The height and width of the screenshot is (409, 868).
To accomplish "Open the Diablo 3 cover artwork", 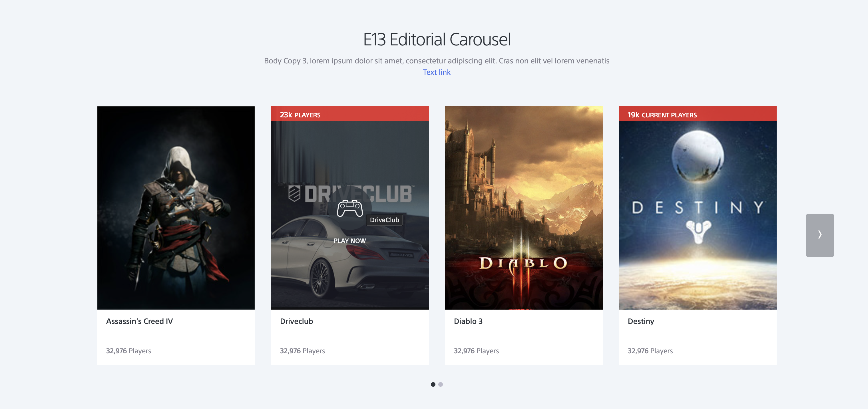I will tap(523, 208).
